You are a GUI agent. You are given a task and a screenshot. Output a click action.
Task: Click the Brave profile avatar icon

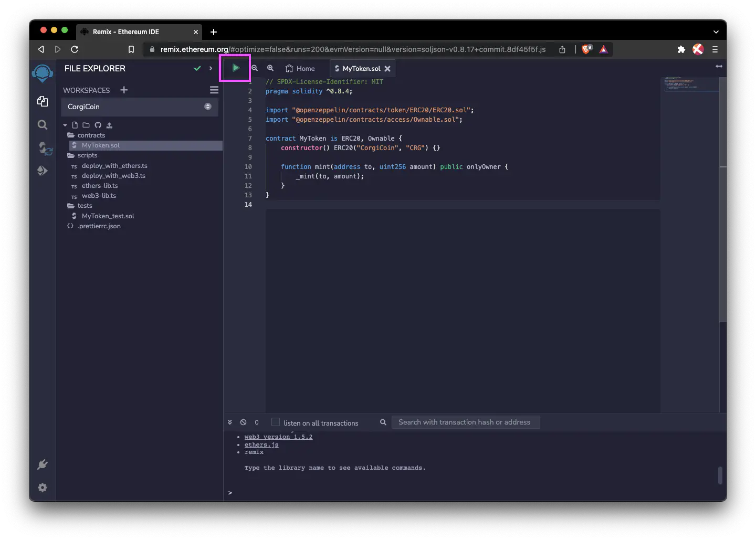click(x=698, y=49)
